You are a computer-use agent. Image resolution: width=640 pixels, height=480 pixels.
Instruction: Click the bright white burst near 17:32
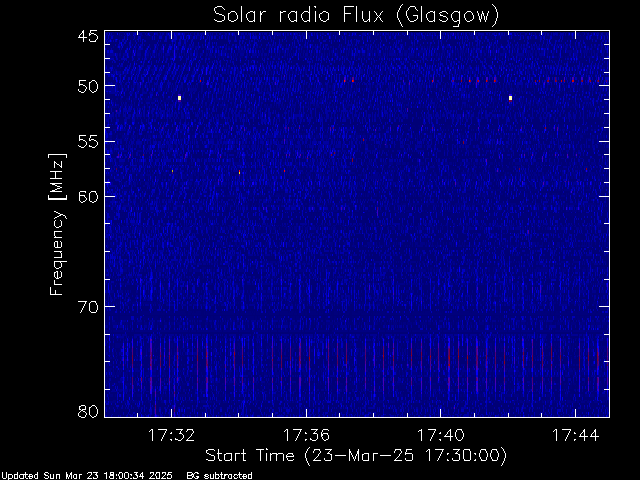point(179,98)
